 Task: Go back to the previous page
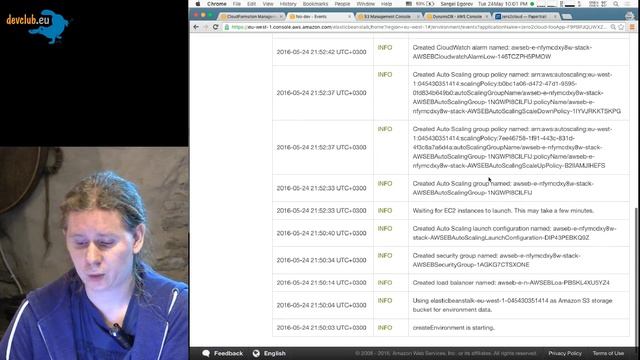tap(196, 27)
